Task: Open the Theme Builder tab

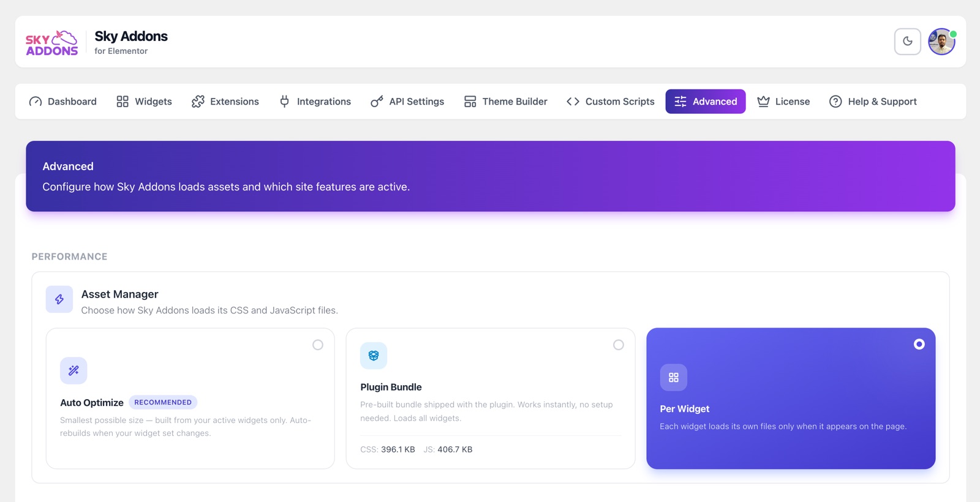Action: (506, 102)
